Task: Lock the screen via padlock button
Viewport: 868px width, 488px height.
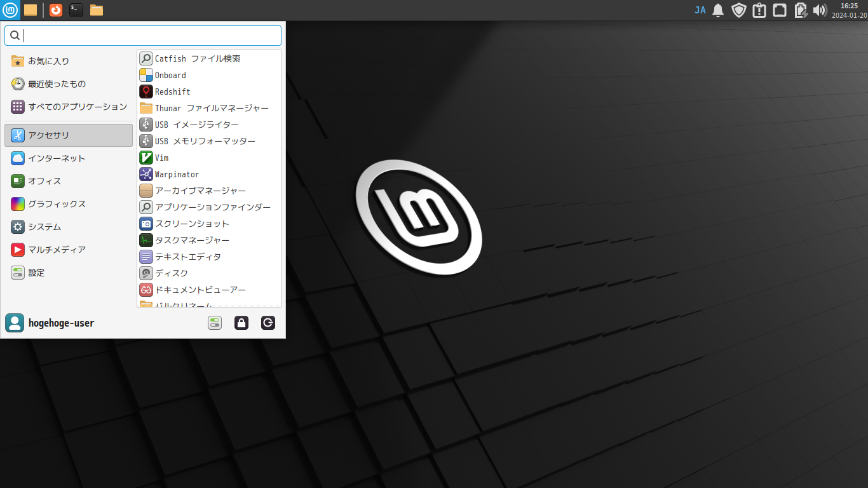Action: coord(241,323)
